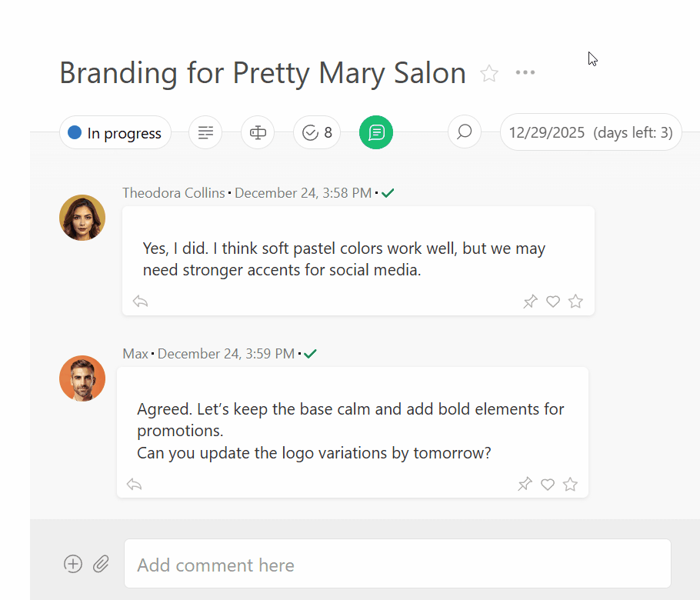700x600 pixels.
Task: Star Max's comment
Action: (x=570, y=484)
